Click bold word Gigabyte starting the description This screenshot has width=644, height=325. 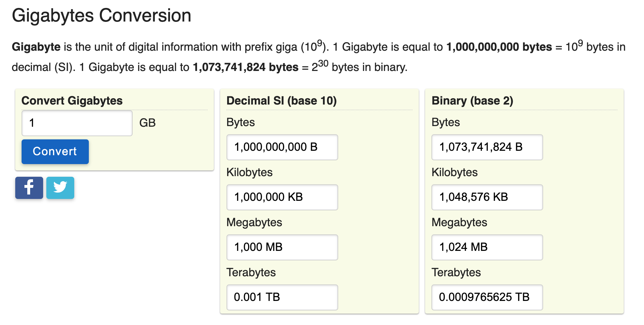click(x=36, y=47)
